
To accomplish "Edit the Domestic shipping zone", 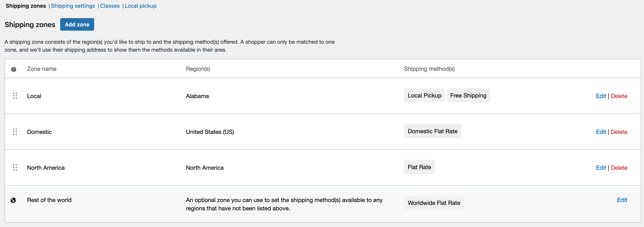I will coord(601,132).
